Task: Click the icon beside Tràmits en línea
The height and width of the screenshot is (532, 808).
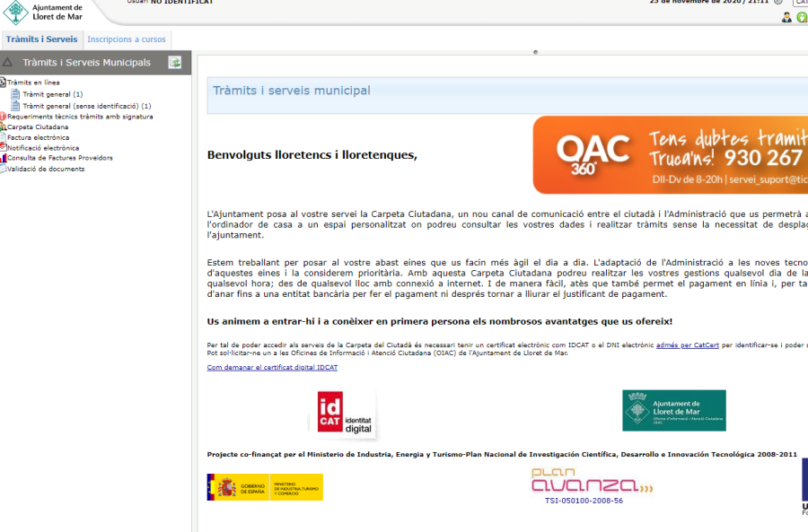Action: pos(3,83)
